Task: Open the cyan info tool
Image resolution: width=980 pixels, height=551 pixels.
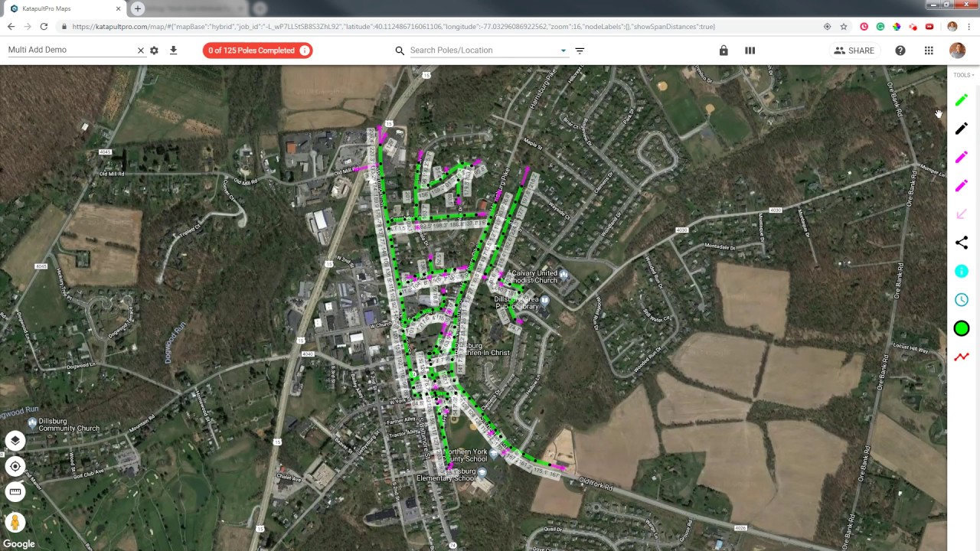Action: pos(962,271)
